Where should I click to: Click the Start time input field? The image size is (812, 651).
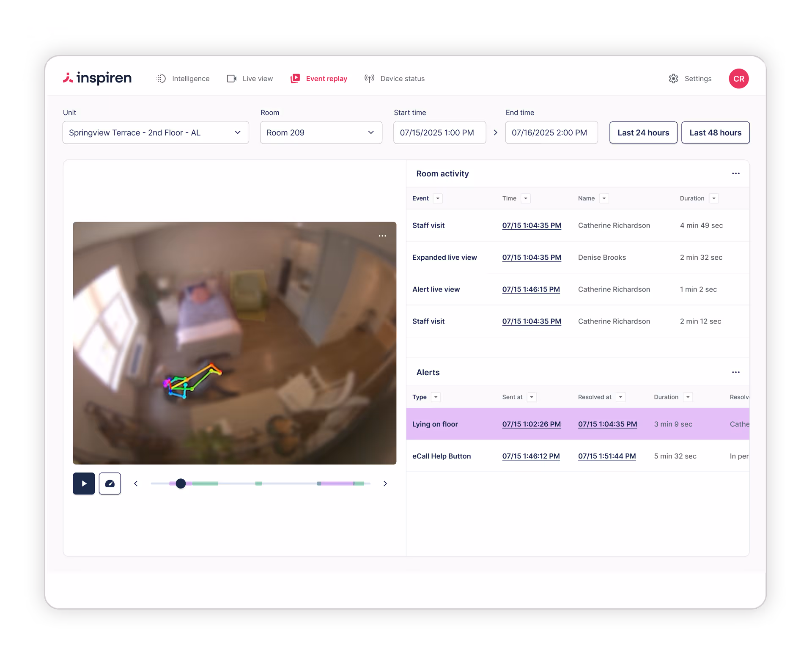click(x=439, y=133)
